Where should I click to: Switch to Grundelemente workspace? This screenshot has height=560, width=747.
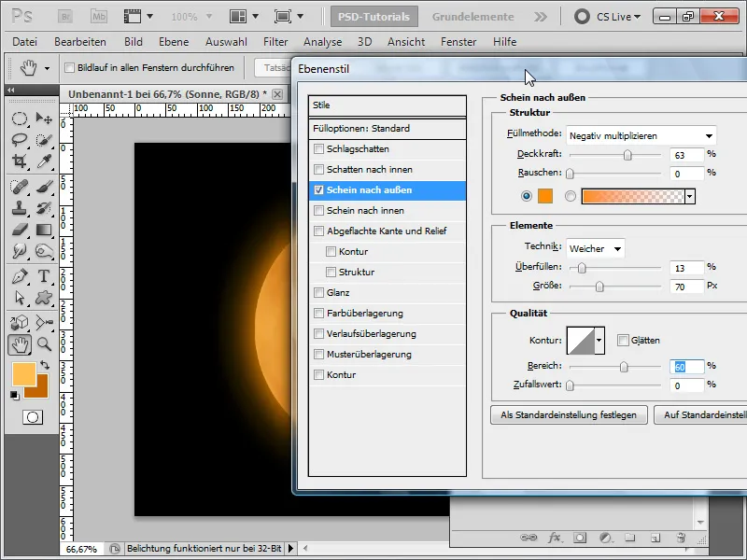[472, 17]
